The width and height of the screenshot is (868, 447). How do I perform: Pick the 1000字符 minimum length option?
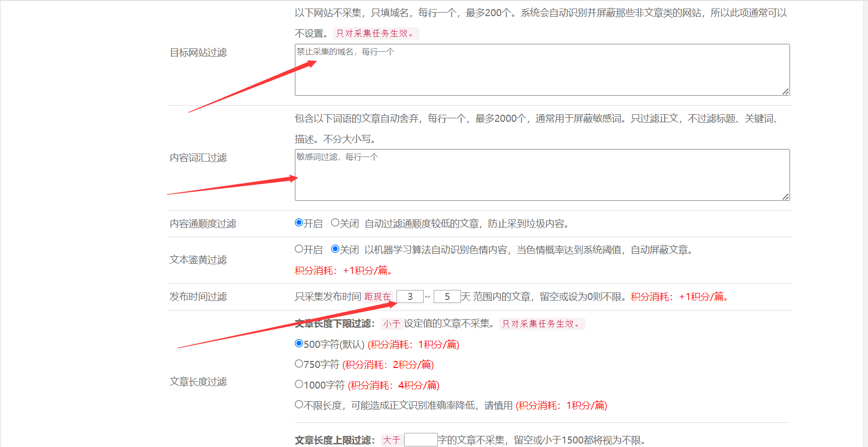tap(299, 384)
